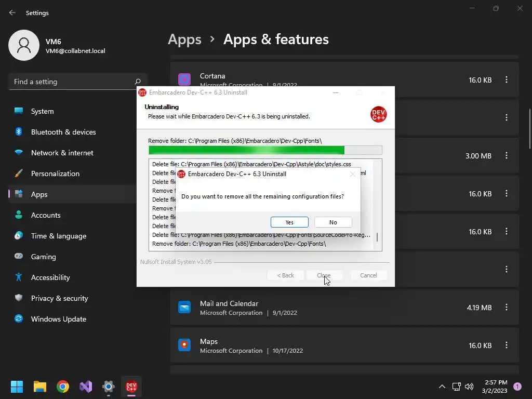
Task: Click the Gaming controller icon
Action: [19, 256]
